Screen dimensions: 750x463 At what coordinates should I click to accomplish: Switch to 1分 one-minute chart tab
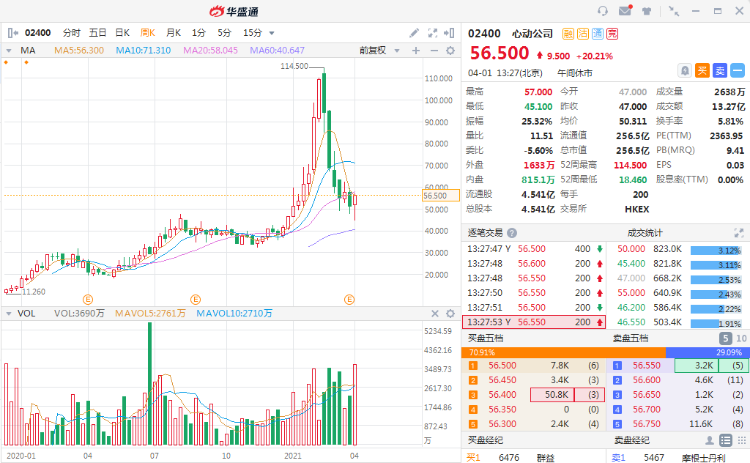point(199,33)
